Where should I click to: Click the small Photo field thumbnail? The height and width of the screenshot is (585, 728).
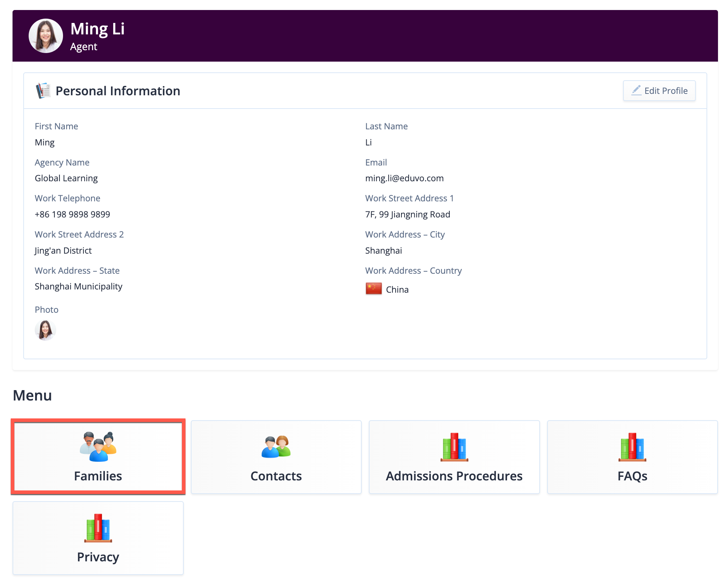point(45,330)
